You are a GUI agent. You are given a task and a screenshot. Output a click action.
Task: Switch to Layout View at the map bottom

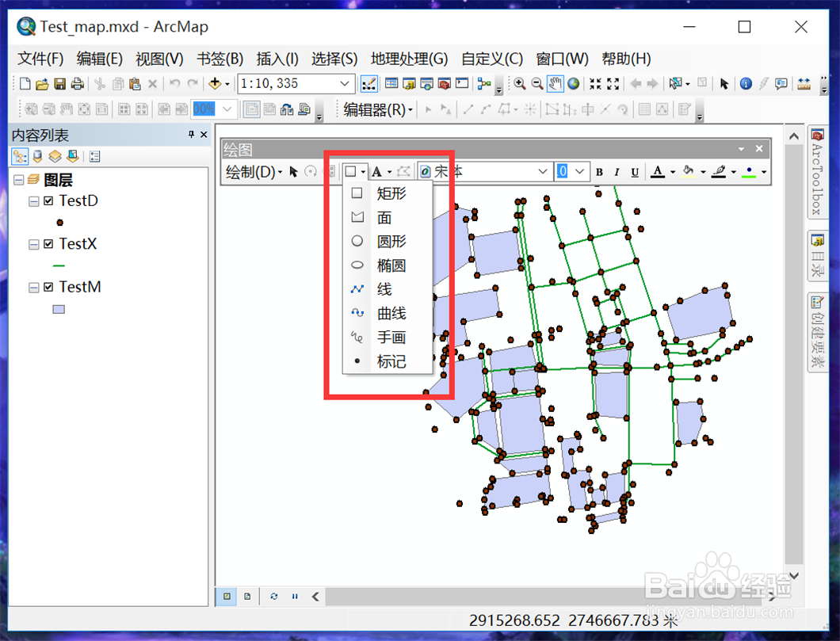click(x=247, y=596)
